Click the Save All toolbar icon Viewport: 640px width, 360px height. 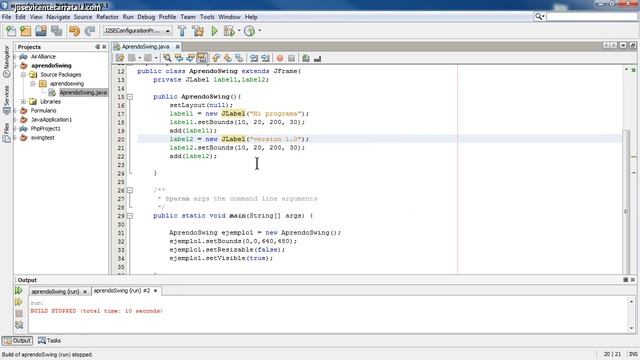tap(56, 31)
